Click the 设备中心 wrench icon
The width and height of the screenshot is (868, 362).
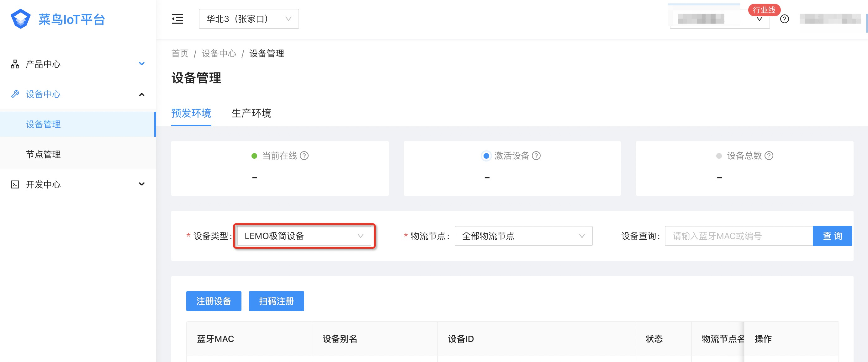15,94
